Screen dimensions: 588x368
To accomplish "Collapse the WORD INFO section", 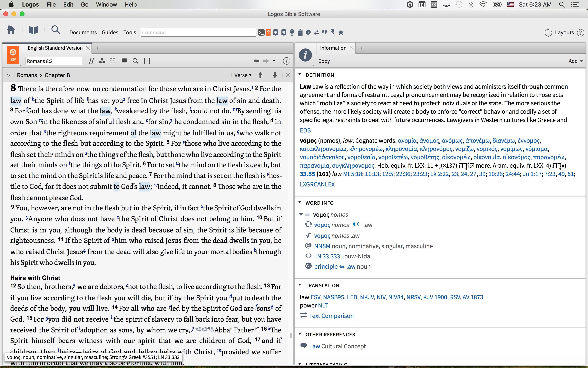I will 300,202.
